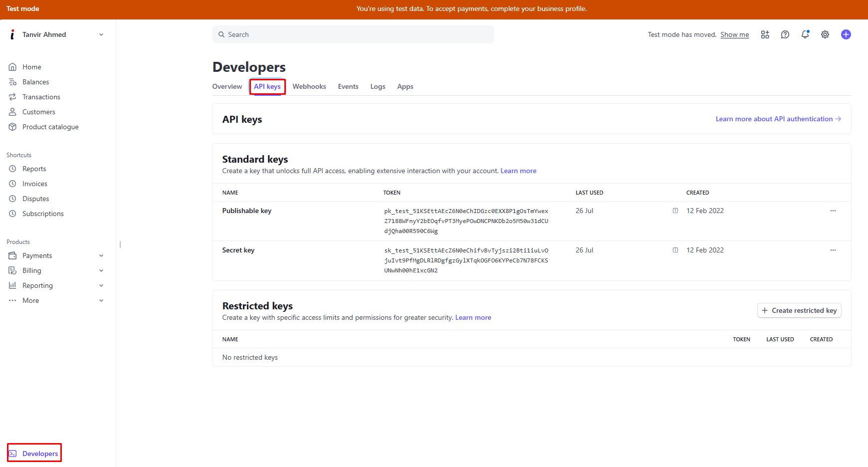Expand the Tanvir Ahmed account dropdown
Viewport: 868px width, 467px height.
(x=101, y=34)
